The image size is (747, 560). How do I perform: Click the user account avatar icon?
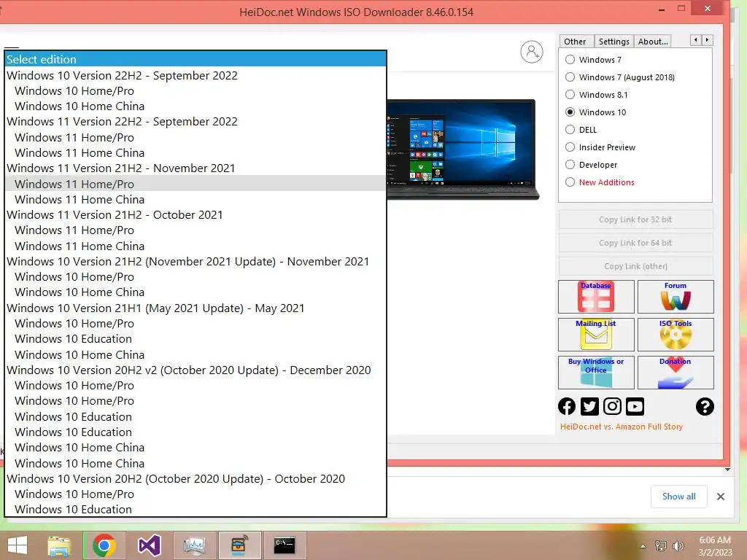(532, 52)
